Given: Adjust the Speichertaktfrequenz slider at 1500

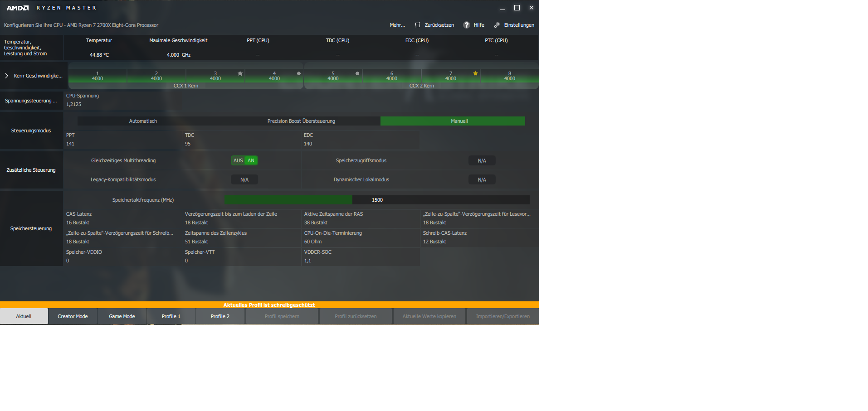Looking at the screenshot, I should click(377, 200).
